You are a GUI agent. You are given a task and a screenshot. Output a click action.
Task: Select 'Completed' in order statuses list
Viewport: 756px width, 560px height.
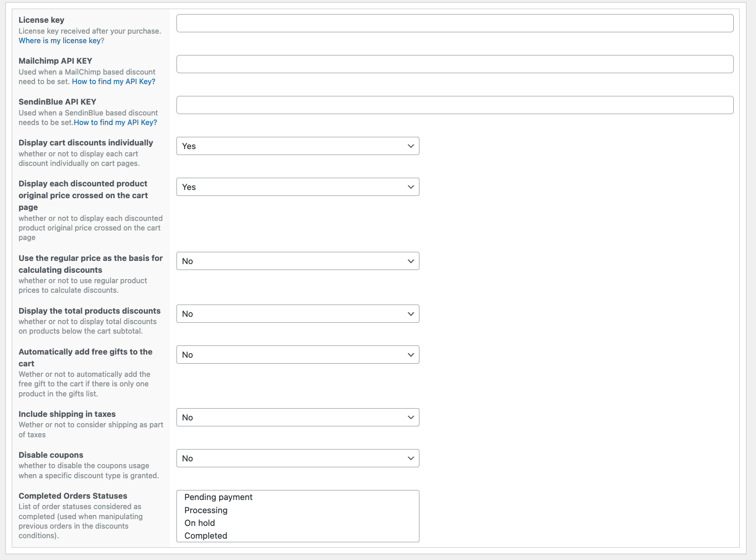click(x=206, y=535)
